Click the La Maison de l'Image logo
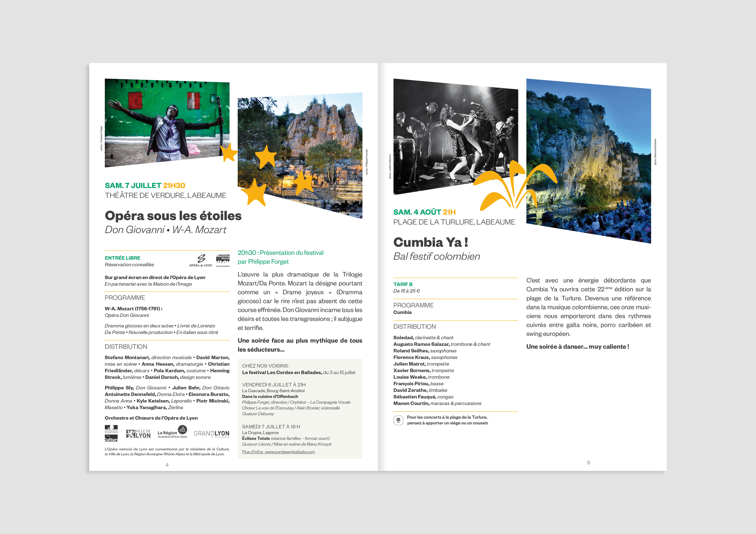Screen dimensions: 756x534 coord(223,260)
